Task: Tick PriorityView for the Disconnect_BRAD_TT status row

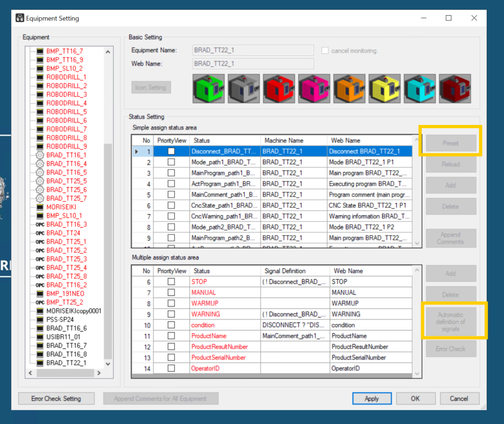Action: [171, 151]
